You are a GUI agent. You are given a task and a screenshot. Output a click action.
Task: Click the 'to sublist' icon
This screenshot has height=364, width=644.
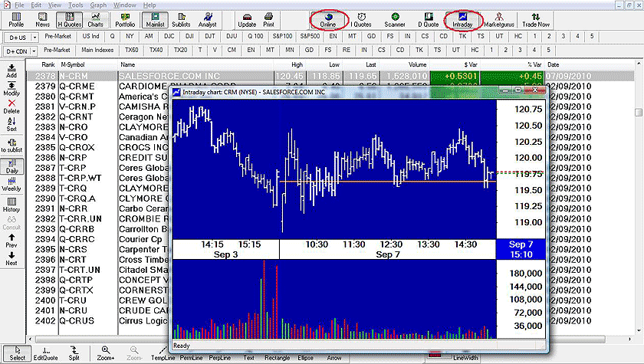pos(11,146)
